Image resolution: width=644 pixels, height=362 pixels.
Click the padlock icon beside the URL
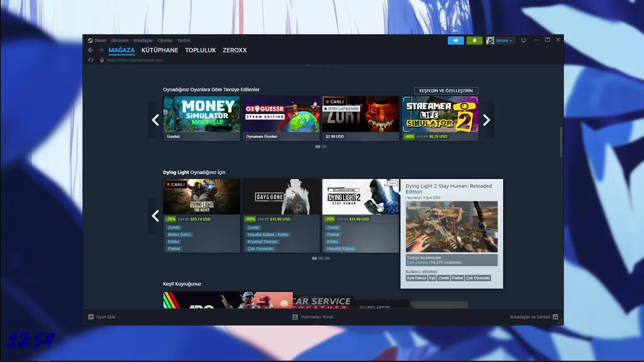click(102, 60)
